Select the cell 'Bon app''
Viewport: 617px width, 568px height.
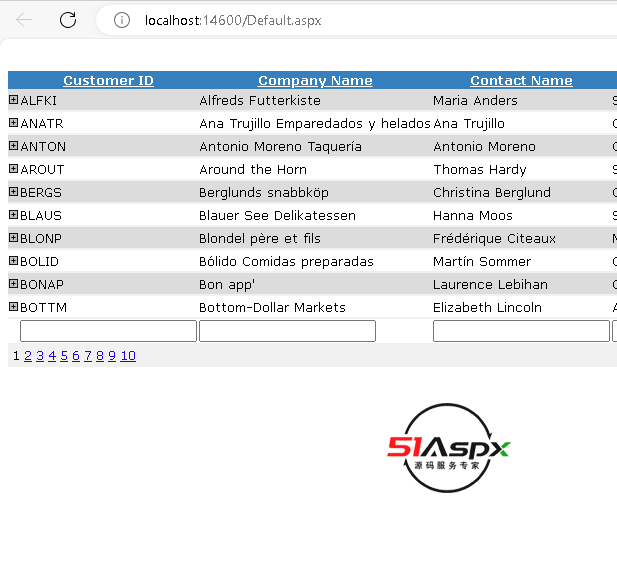pyautogui.click(x=227, y=285)
